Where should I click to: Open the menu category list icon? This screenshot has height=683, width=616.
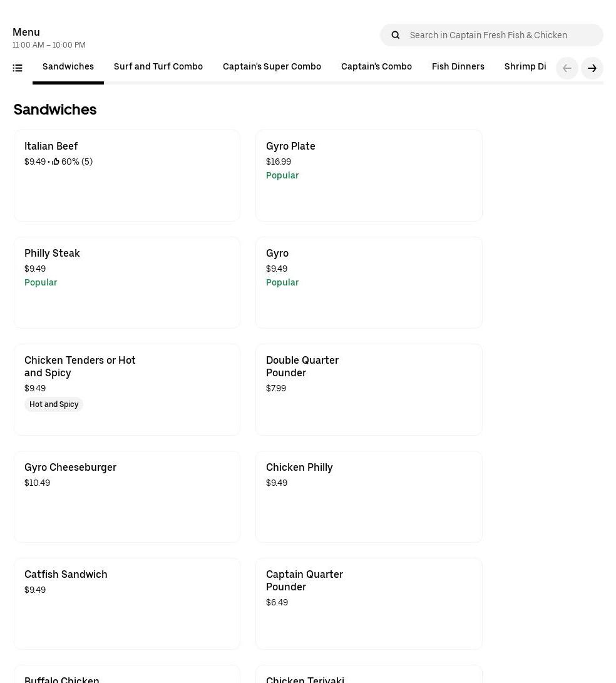(x=18, y=68)
